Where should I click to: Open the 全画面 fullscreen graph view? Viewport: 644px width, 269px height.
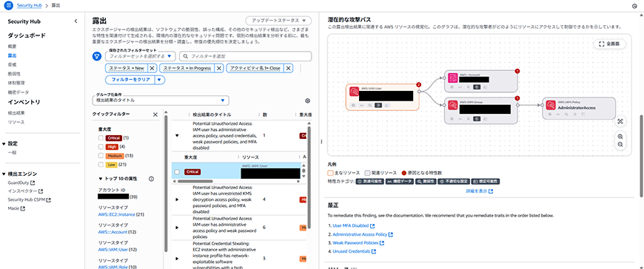coord(609,44)
